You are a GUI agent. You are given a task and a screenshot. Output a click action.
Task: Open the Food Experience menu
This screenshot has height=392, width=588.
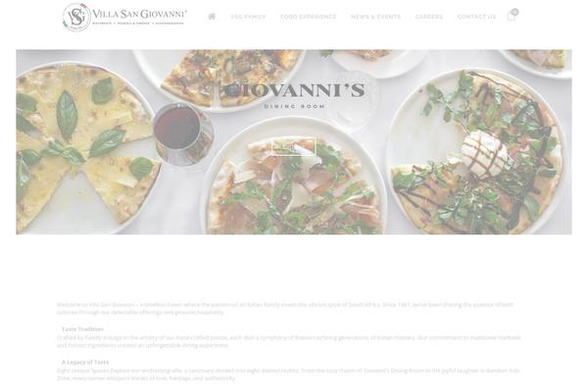point(309,17)
